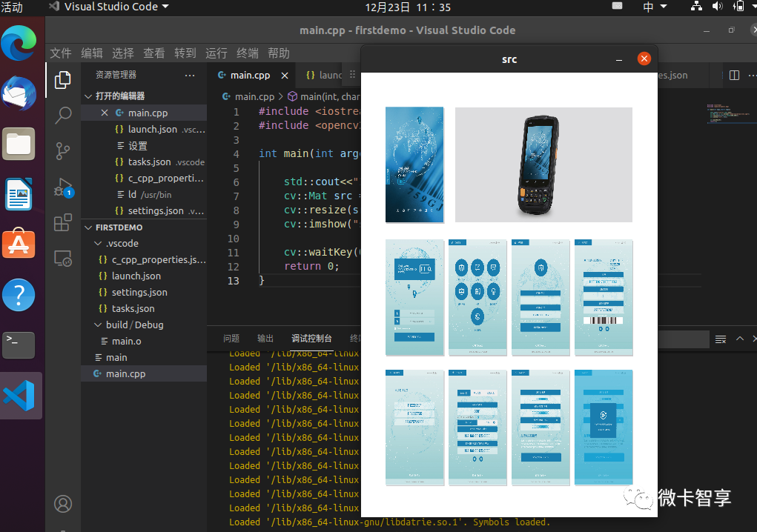Switch to the launch.json editor tab
The height and width of the screenshot is (532, 757).
pos(324,76)
